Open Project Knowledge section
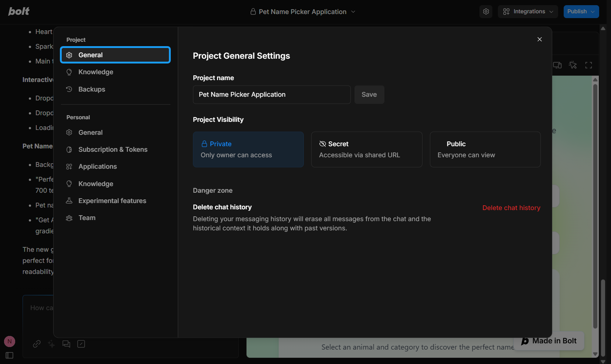Screen dimensions: 611x364 point(115,72)
